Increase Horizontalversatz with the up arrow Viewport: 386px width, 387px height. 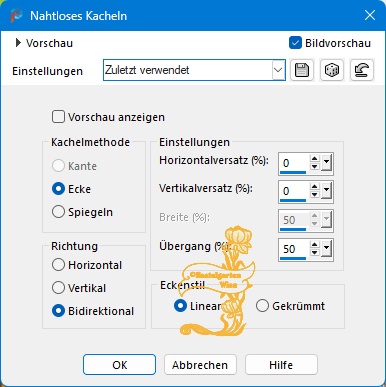(315, 159)
